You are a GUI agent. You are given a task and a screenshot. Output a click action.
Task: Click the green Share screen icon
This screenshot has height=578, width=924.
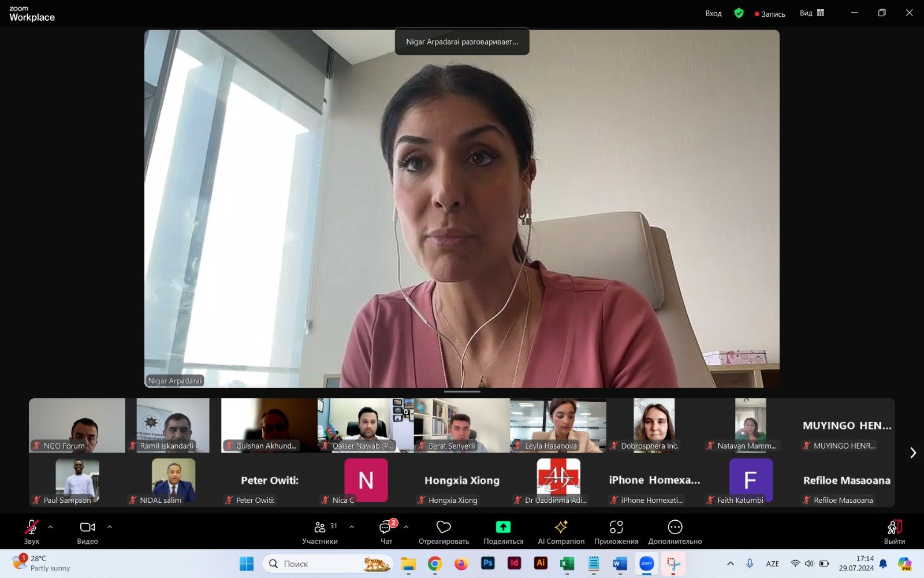[503, 527]
